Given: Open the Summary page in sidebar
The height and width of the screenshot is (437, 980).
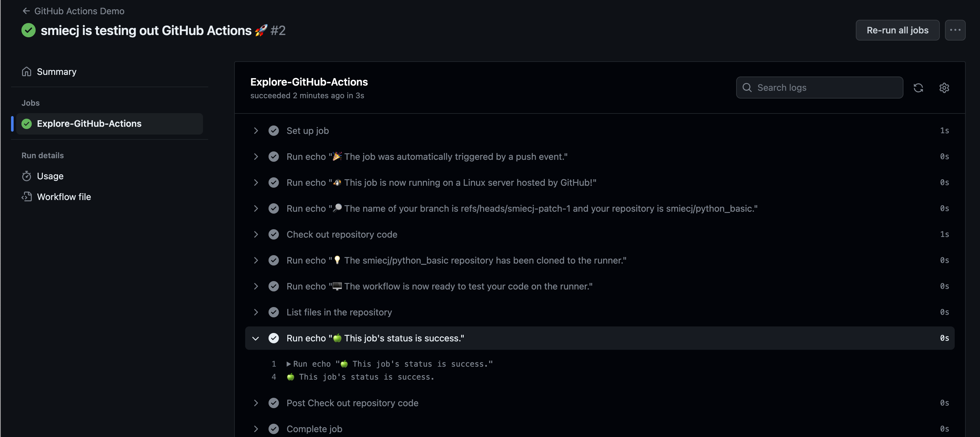Looking at the screenshot, I should 56,72.
